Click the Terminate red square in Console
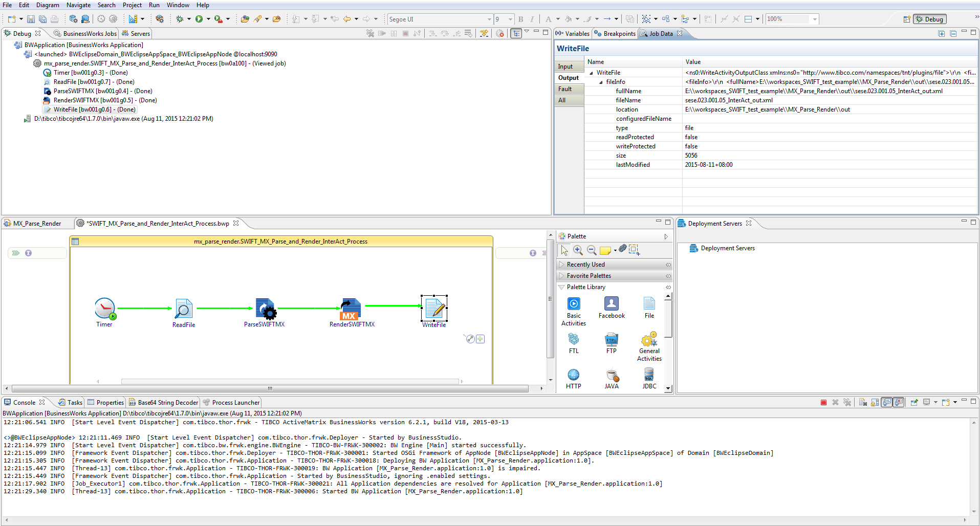This screenshot has height=526, width=980. point(823,402)
